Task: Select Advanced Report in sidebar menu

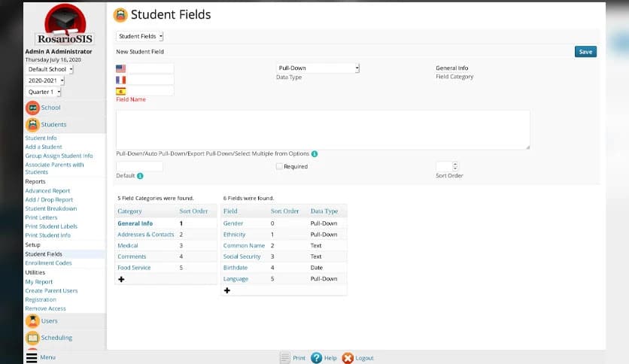Action: tap(47, 191)
